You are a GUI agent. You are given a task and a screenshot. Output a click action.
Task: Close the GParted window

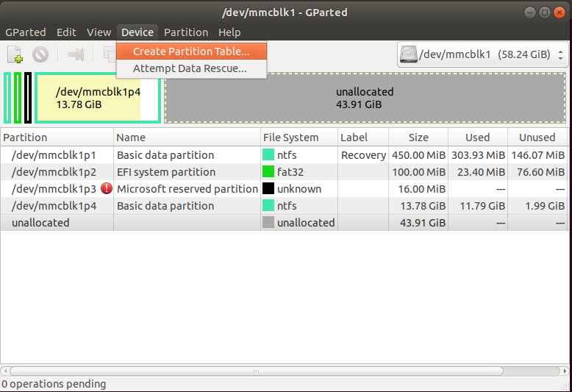559,13
